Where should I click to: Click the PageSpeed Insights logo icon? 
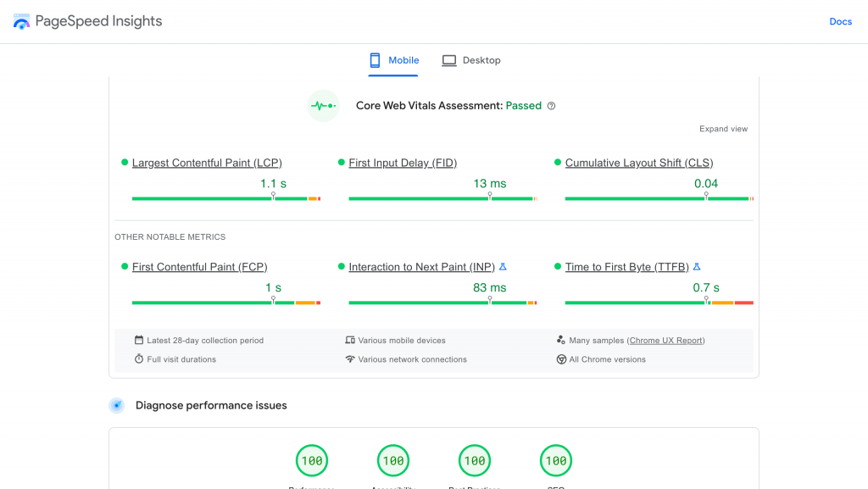click(21, 21)
